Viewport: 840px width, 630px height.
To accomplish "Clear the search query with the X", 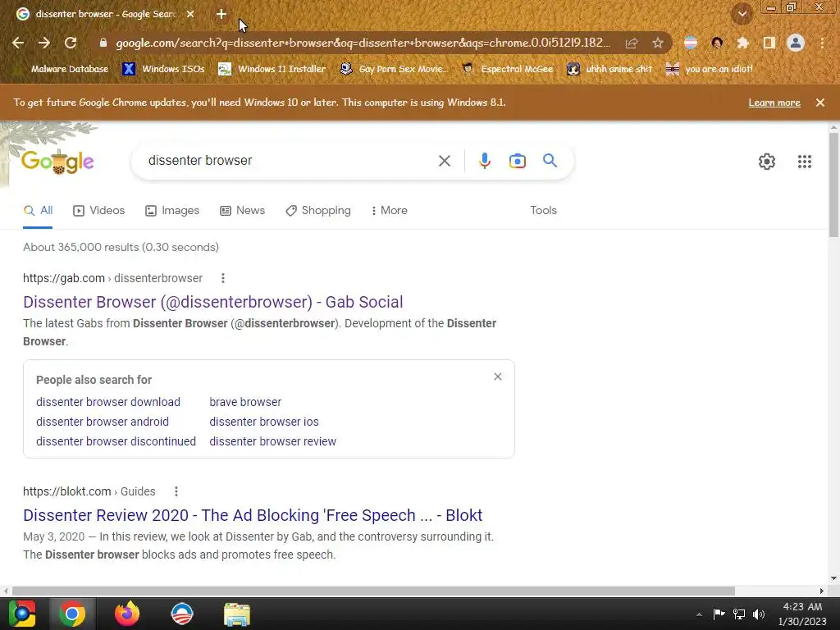I will pyautogui.click(x=445, y=161).
